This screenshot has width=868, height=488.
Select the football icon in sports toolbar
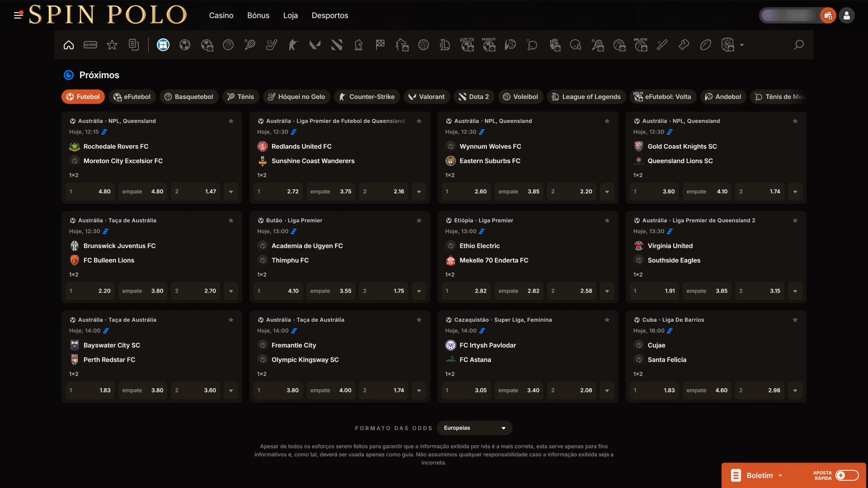click(x=185, y=45)
